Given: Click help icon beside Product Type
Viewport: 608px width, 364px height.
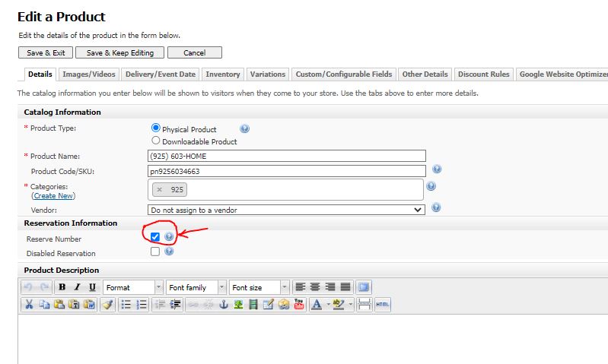Looking at the screenshot, I should pos(245,128).
